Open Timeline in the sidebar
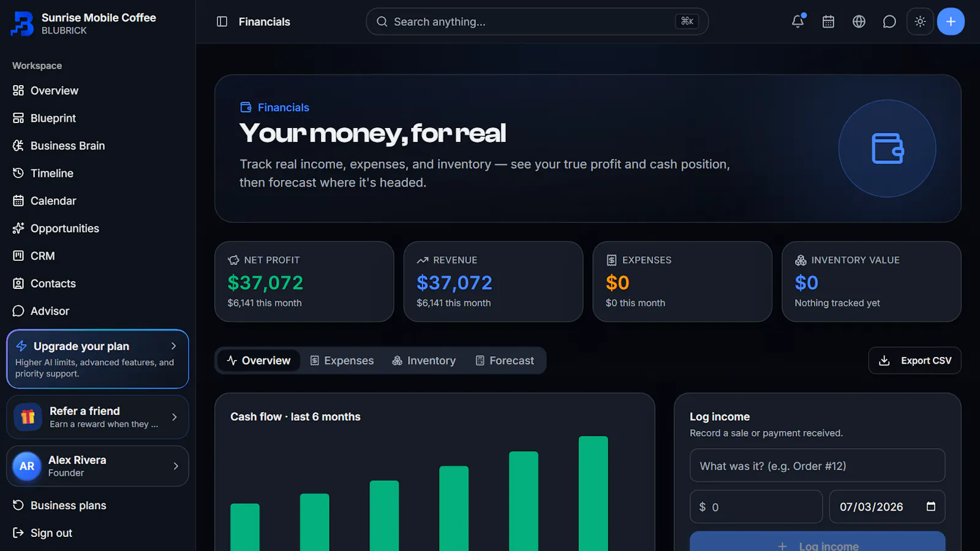 pos(97,173)
